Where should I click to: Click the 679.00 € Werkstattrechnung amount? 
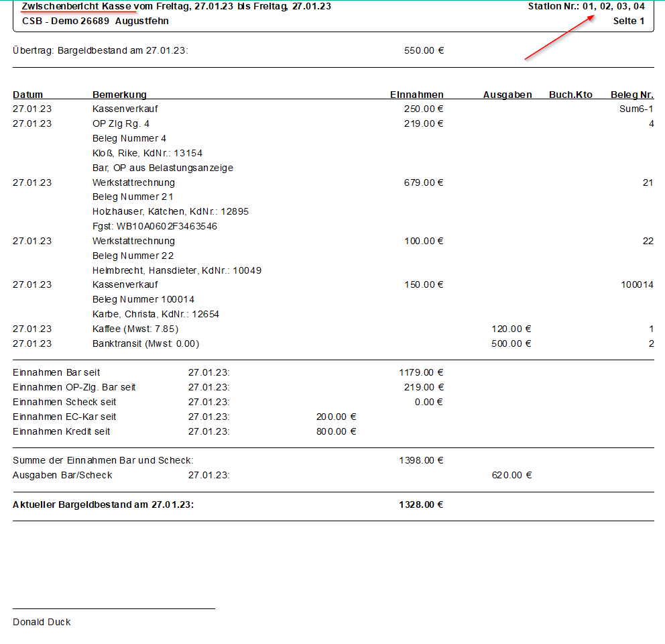click(x=424, y=182)
